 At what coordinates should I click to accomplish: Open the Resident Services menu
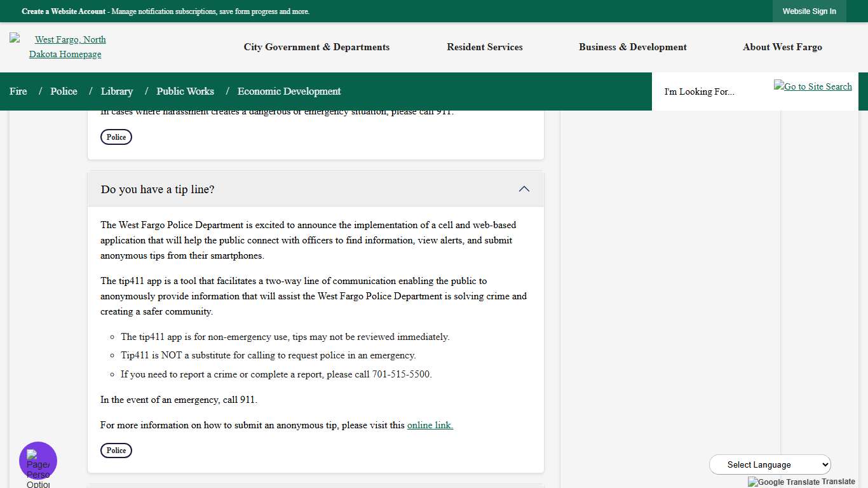point(485,47)
